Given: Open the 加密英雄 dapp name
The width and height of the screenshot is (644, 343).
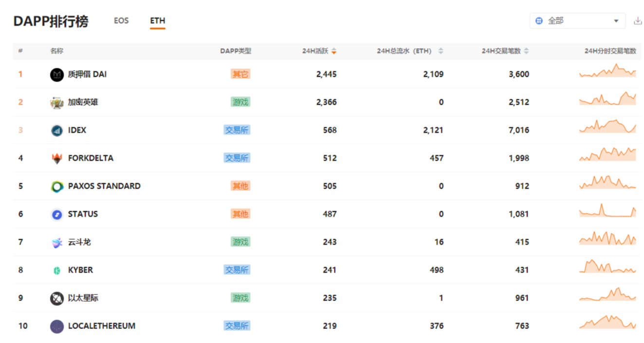Looking at the screenshot, I should pos(83,102).
